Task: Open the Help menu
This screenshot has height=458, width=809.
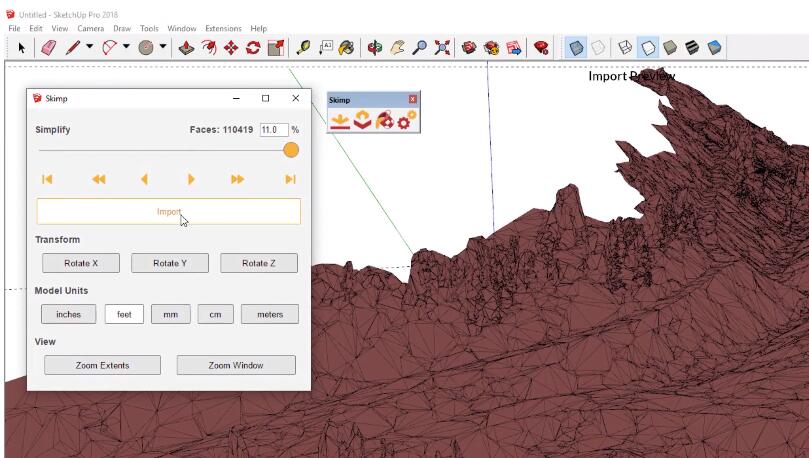Action: [x=258, y=28]
